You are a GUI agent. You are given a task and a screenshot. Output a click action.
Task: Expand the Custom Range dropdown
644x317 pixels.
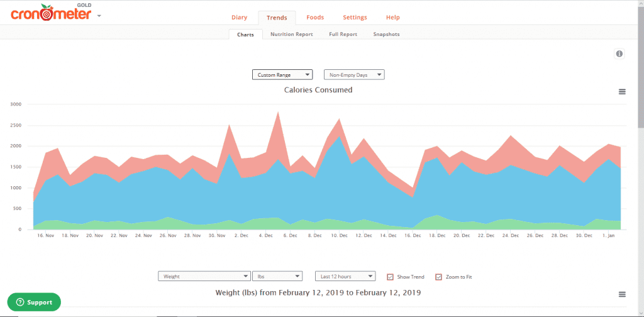282,75
